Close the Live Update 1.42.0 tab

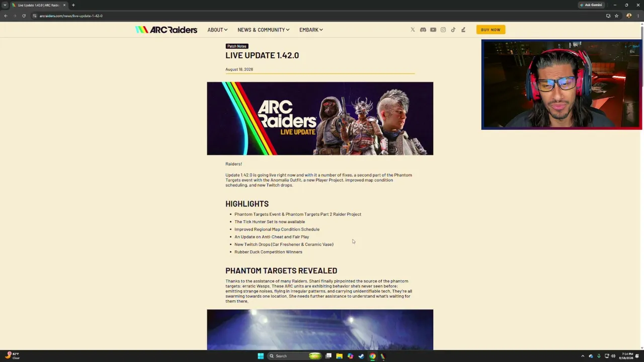point(64,5)
